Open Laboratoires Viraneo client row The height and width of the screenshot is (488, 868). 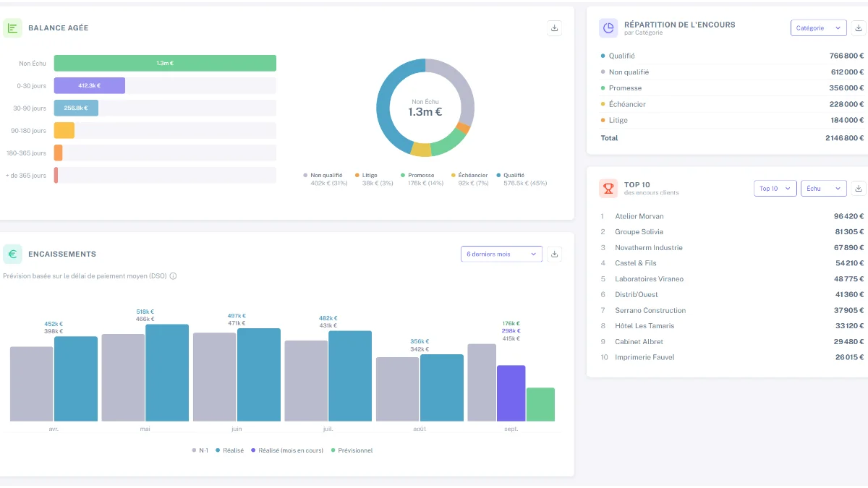click(732, 279)
